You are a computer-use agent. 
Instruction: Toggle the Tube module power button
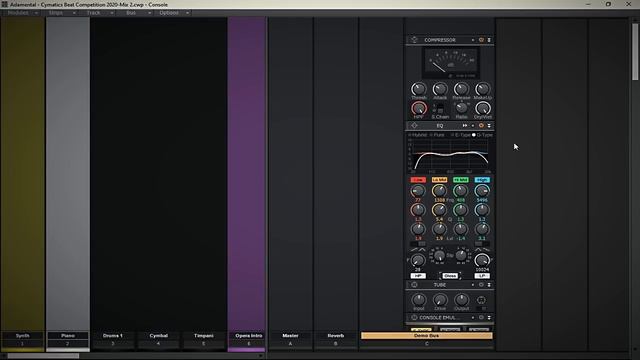click(481, 285)
